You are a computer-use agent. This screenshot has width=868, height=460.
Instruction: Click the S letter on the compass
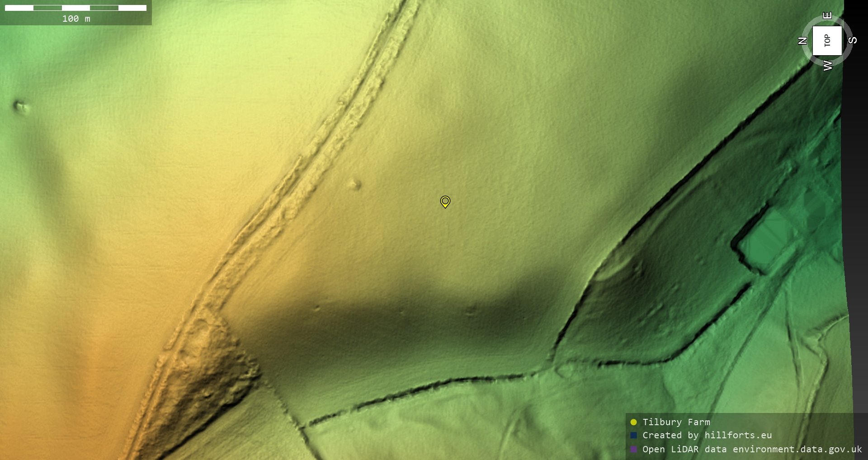852,40
